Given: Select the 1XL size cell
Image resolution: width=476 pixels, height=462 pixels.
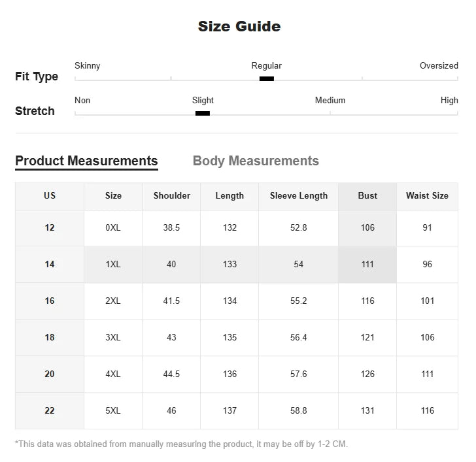Looking at the screenshot, I should click(113, 264).
